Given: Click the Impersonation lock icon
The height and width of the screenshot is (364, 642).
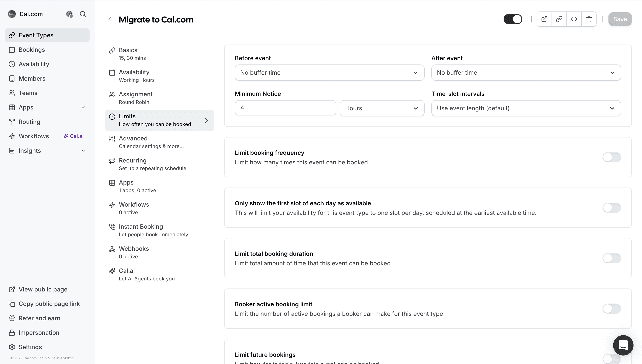Looking at the screenshot, I should pyautogui.click(x=12, y=333).
